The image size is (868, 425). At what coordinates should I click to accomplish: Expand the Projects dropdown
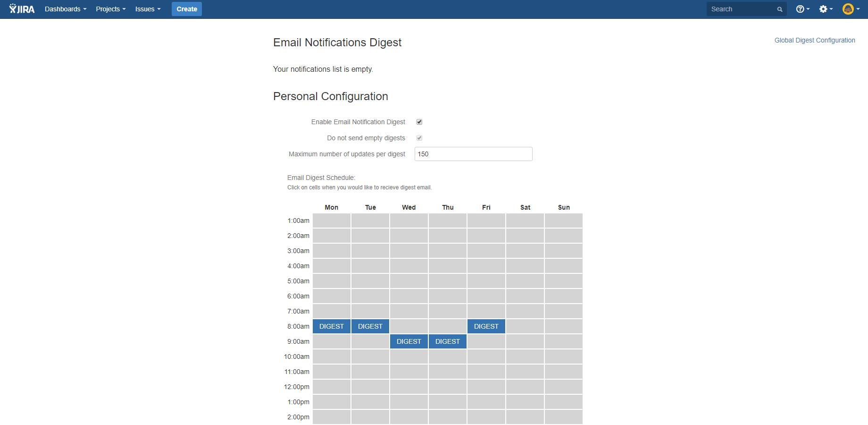(x=111, y=9)
